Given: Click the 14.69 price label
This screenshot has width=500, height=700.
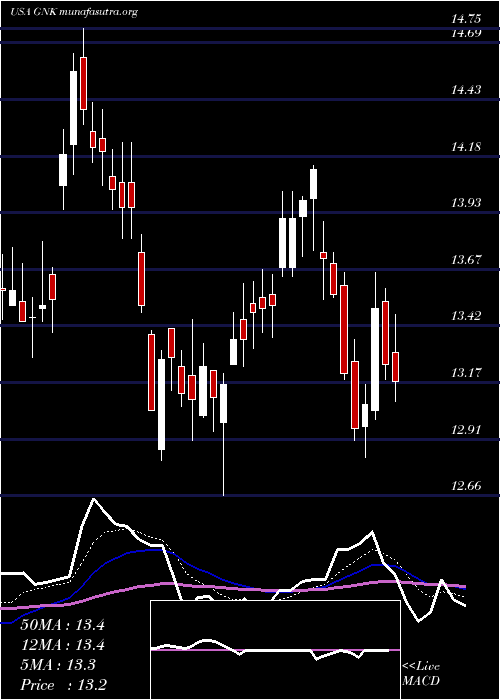Looking at the screenshot, I should 466,33.
